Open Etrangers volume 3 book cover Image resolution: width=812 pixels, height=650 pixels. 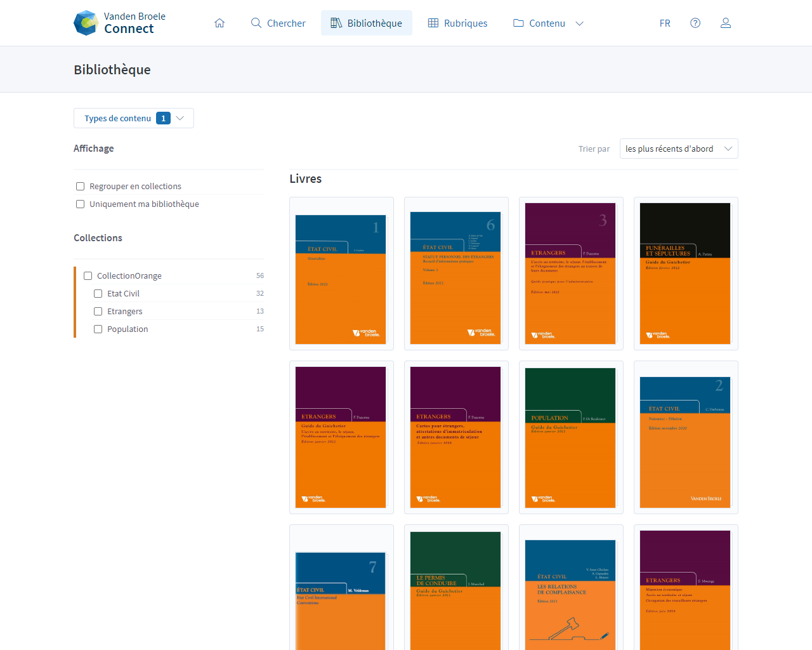[x=571, y=274]
